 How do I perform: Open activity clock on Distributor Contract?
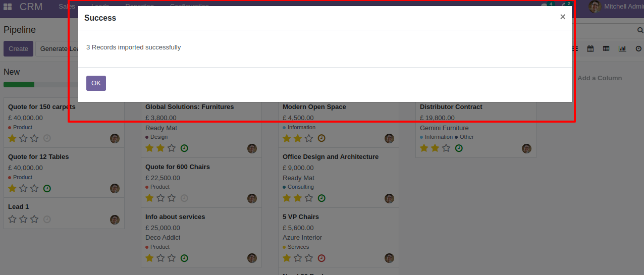coord(459,148)
